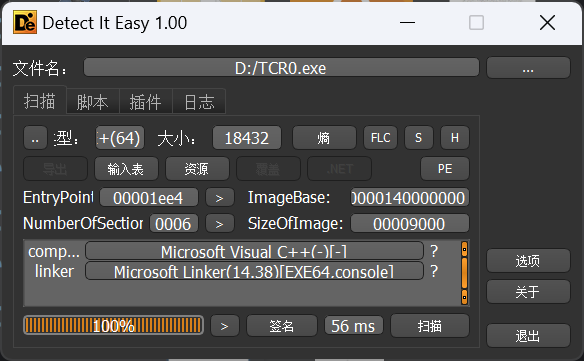The width and height of the screenshot is (584, 361).
Task: Minimize the Detect It Easy window
Action: coord(407,23)
